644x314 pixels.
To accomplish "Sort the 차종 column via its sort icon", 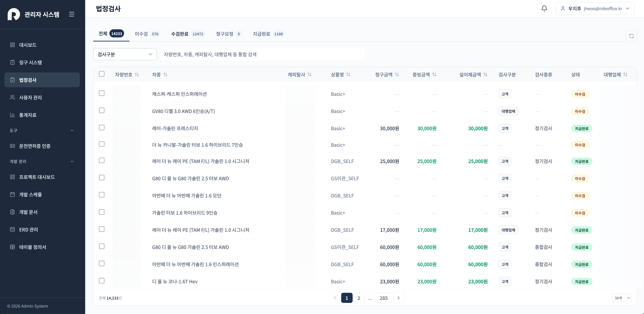I will click(x=165, y=75).
